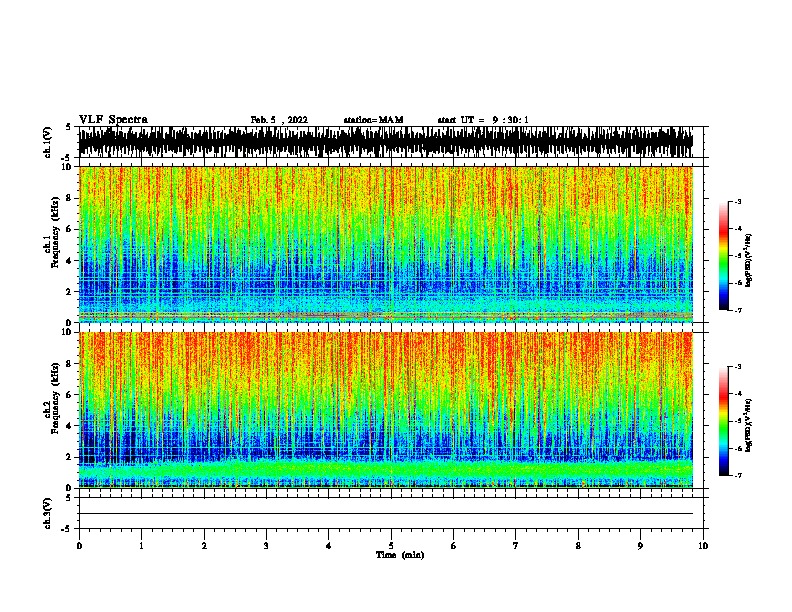Click the "-3" value on upper colorbar
The image size is (792, 612).
pos(738,201)
